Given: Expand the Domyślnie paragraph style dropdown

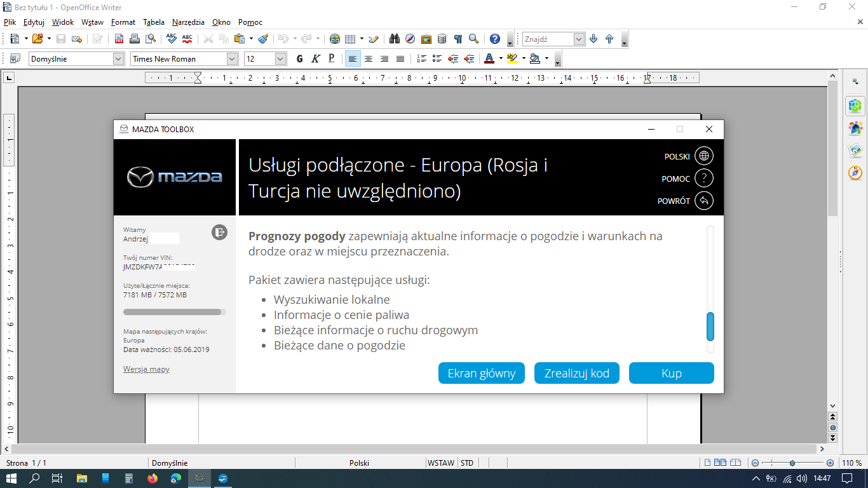Looking at the screenshot, I should click(118, 58).
